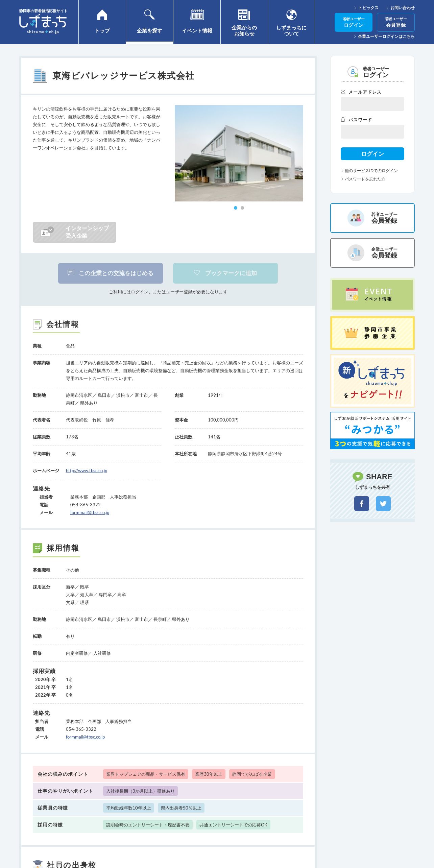This screenshot has width=434, height=868.
Task: Select the 企業を探す magnifier icon
Action: tap(149, 15)
